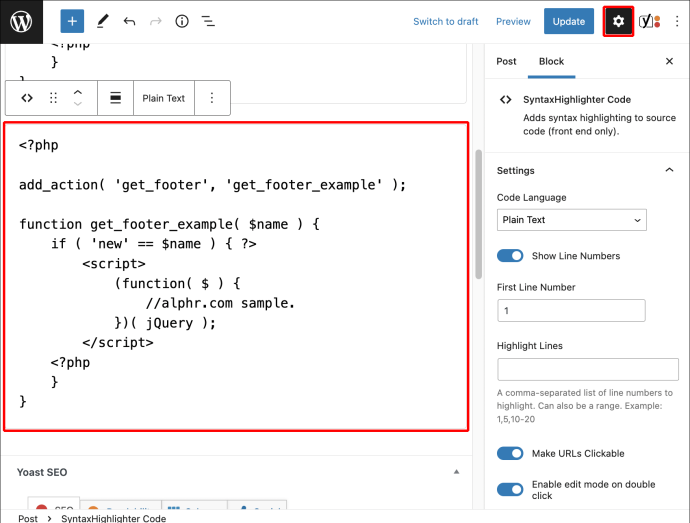Screen dimensions: 690x523
Task: Click SyntaxHighlighter Code icon in sidebar
Action: point(506,99)
